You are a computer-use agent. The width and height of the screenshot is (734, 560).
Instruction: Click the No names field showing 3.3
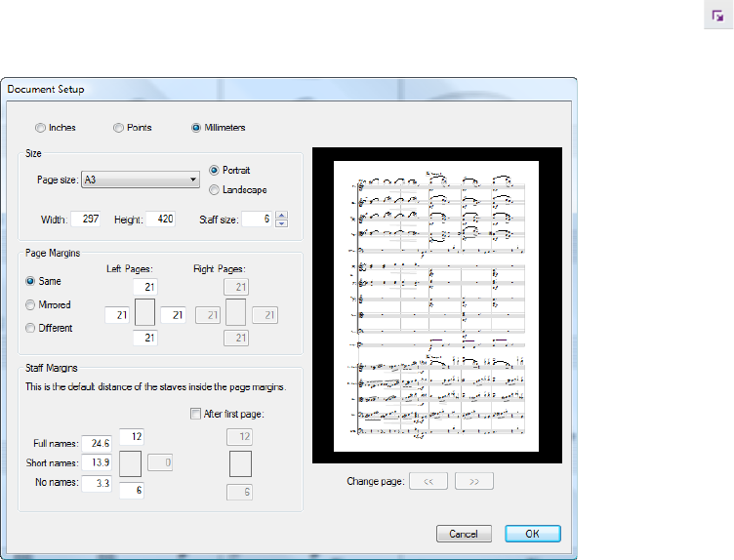(97, 483)
